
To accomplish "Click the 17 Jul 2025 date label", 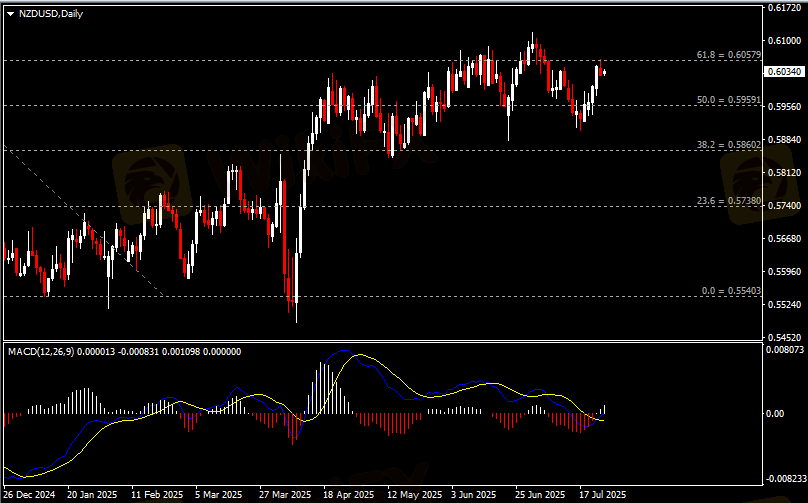I will coord(603,495).
